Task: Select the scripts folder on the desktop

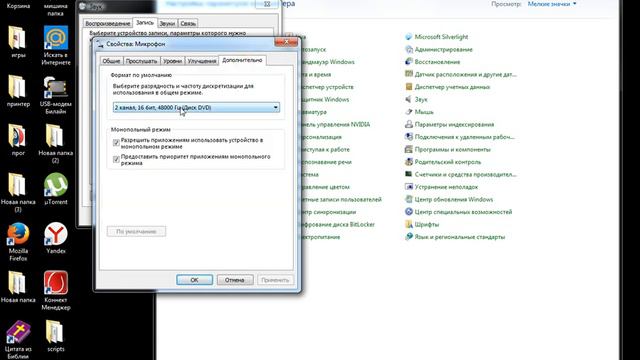Action: point(56,336)
